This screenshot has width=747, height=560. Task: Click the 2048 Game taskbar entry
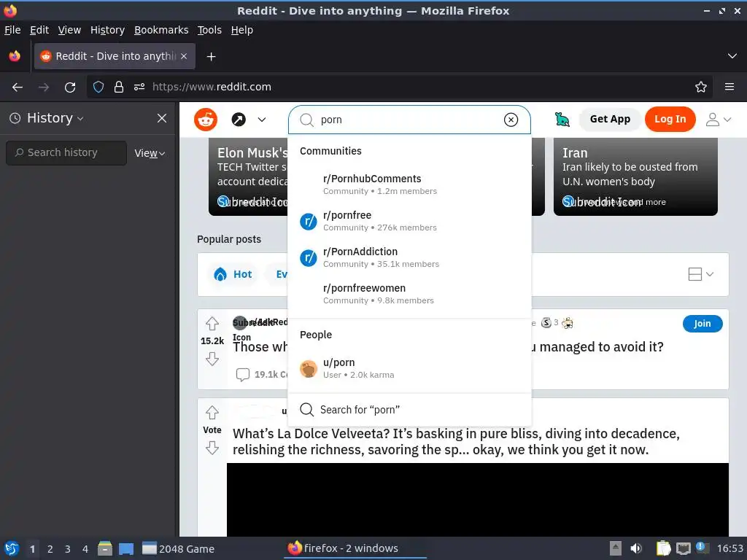click(x=179, y=549)
